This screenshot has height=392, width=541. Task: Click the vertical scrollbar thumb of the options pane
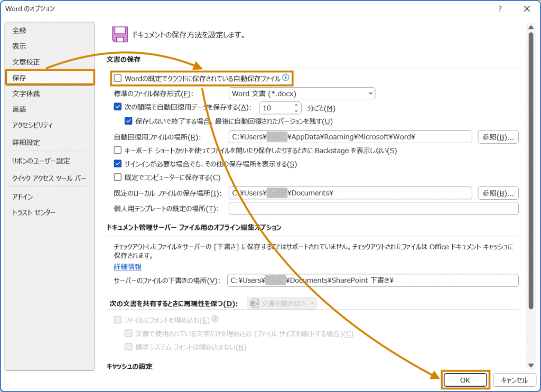[x=530, y=171]
